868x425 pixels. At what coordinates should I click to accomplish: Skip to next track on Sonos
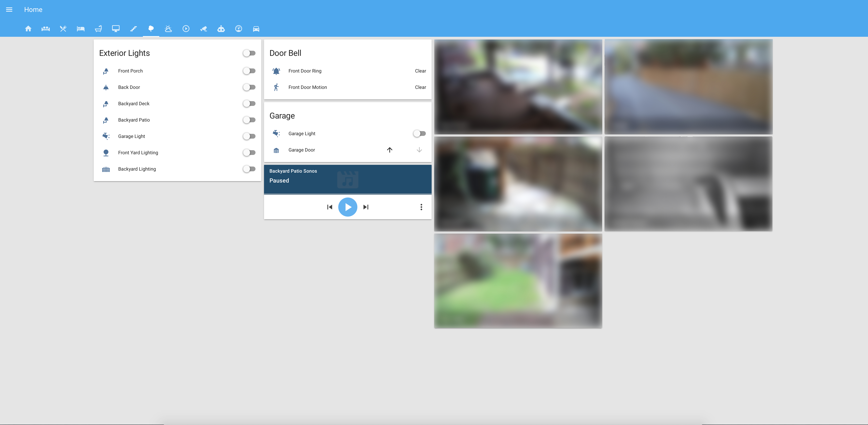(x=366, y=207)
